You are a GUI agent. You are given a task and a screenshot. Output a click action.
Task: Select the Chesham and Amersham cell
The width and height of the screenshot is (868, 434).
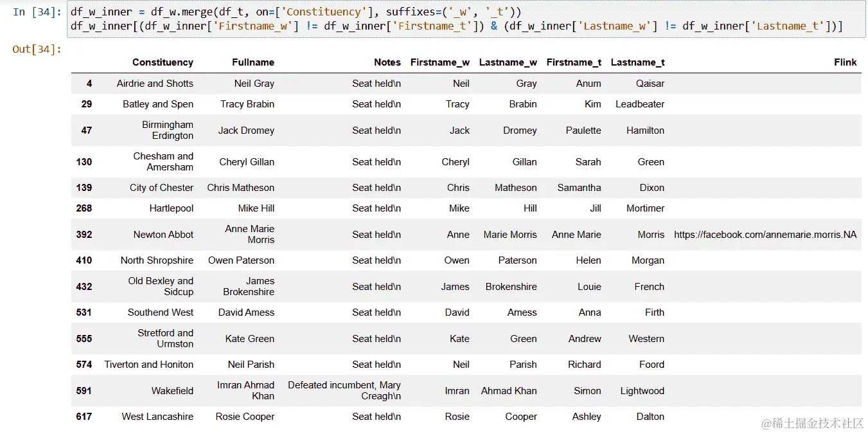click(x=163, y=162)
